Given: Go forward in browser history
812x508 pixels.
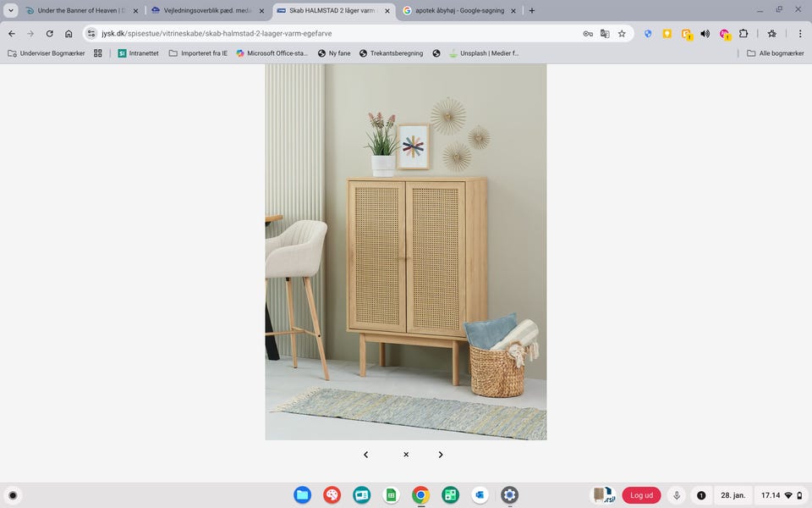Looking at the screenshot, I should tap(30, 34).
